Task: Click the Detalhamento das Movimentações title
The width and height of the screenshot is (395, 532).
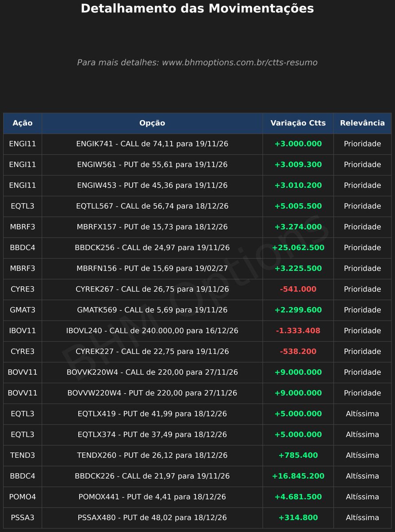Action: (x=197, y=8)
